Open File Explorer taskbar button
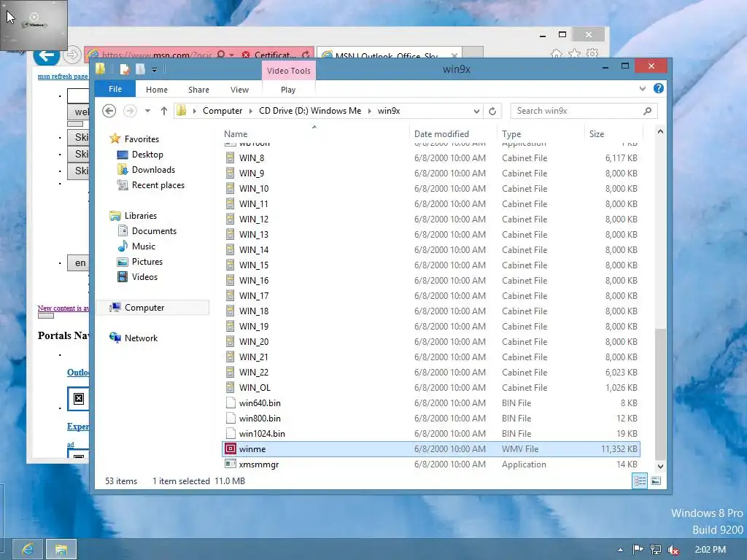This screenshot has height=560, width=747. [61, 550]
